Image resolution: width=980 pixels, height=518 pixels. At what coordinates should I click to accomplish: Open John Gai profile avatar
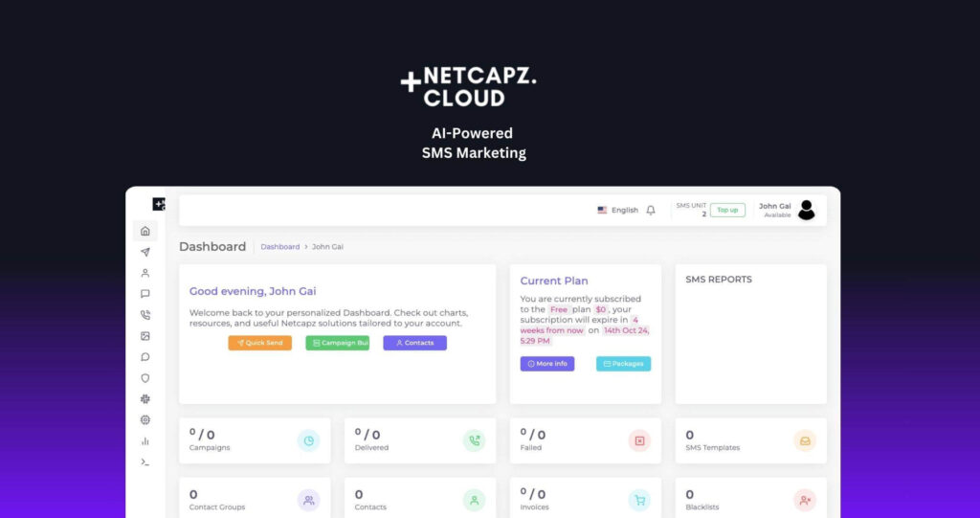pyautogui.click(x=806, y=211)
